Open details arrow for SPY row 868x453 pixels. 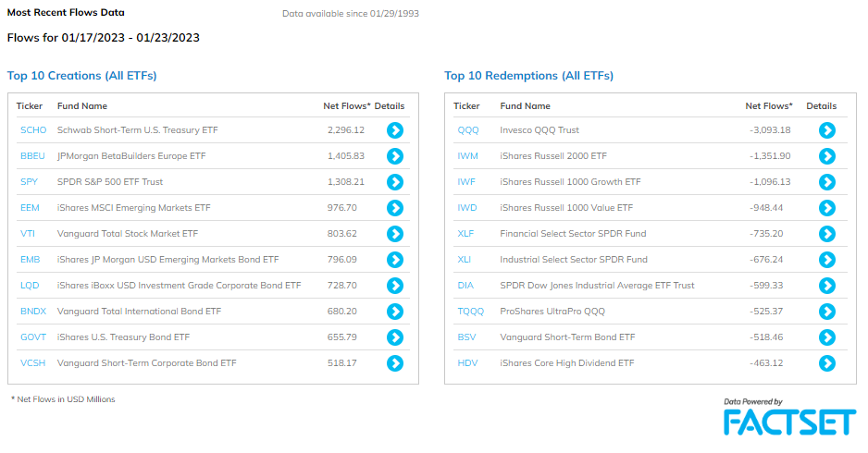click(x=395, y=182)
